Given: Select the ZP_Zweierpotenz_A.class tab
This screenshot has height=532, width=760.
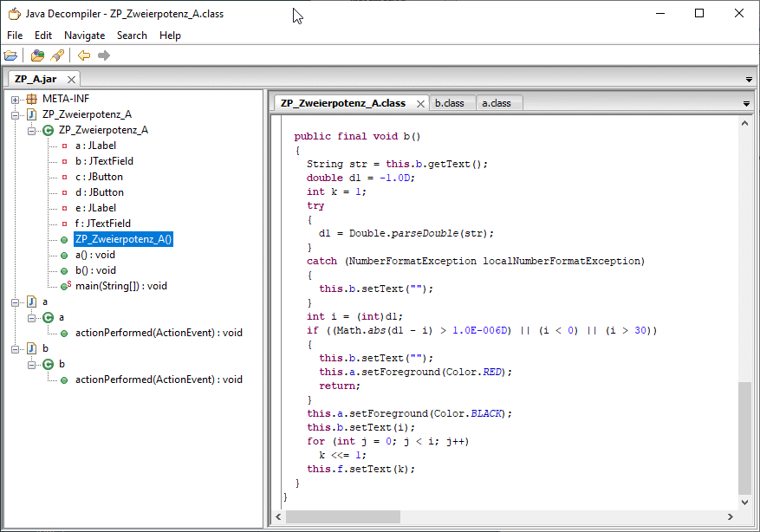Looking at the screenshot, I should coord(343,103).
